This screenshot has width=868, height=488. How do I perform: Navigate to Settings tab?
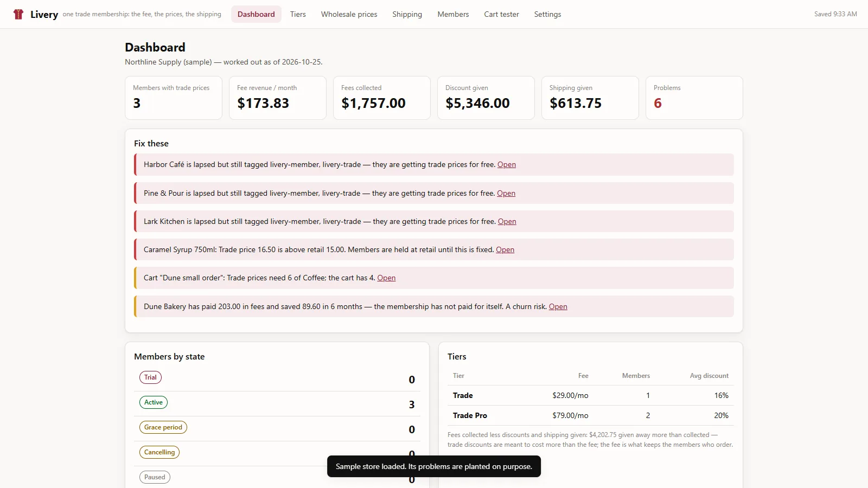tap(547, 14)
